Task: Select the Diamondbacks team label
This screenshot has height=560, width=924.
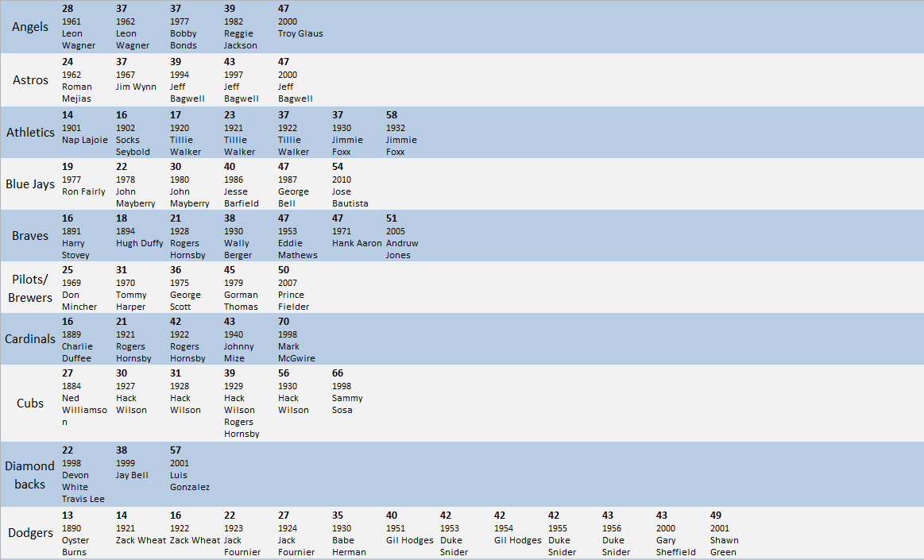Action: 30,475
